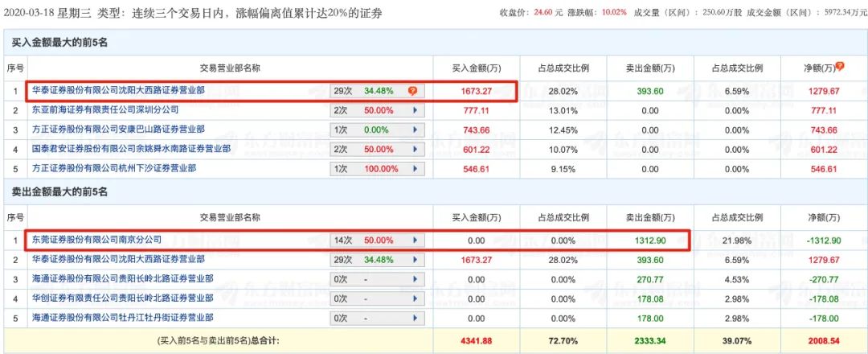Expand the 东亚前海证券深圳分公司 history arrow
This screenshot has width=868, height=354.
pos(415,110)
